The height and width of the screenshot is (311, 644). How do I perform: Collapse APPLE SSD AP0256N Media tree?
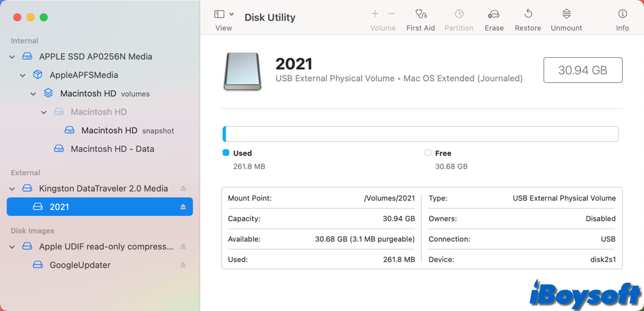point(13,57)
